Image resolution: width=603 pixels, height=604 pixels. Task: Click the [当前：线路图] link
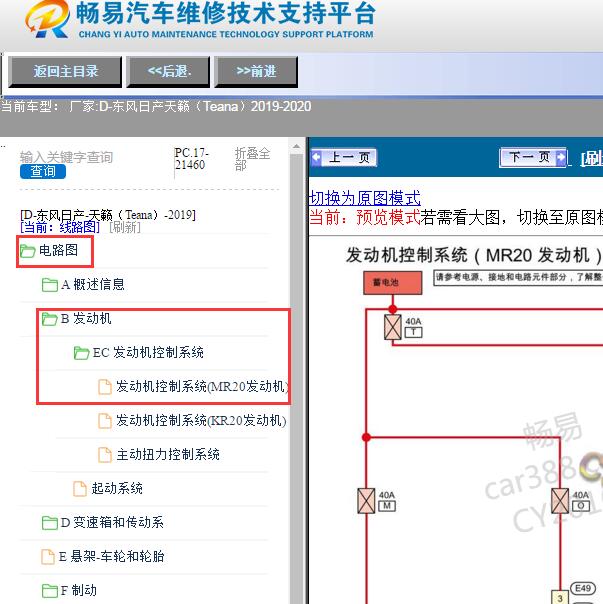[x=60, y=227]
